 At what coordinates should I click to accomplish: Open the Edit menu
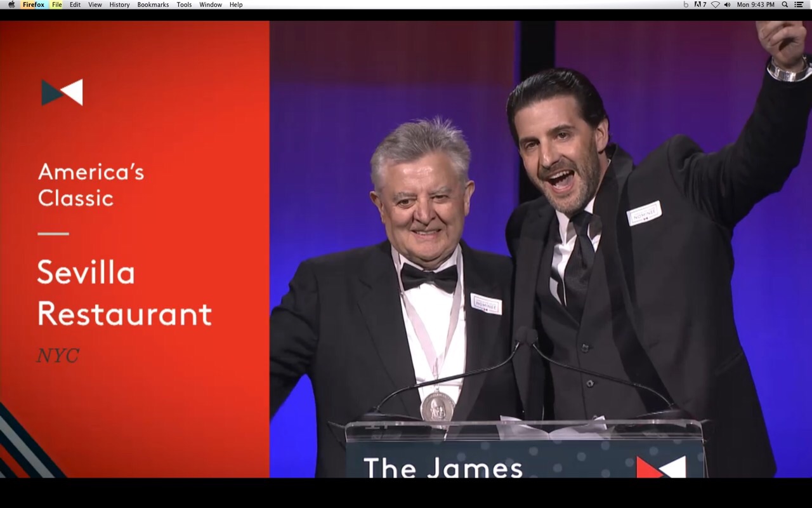tap(75, 4)
